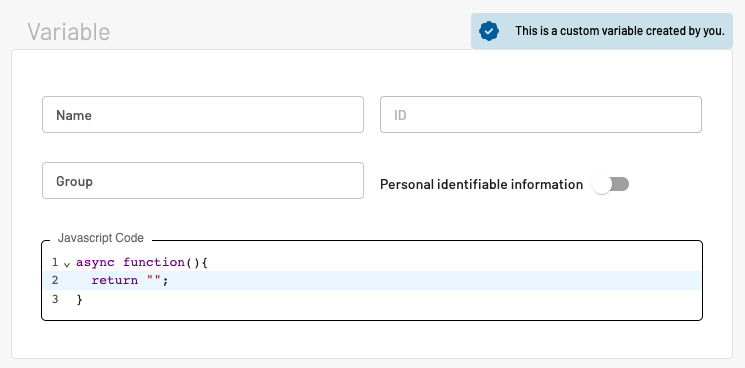Click the Personal identifiable information label

[x=481, y=184]
